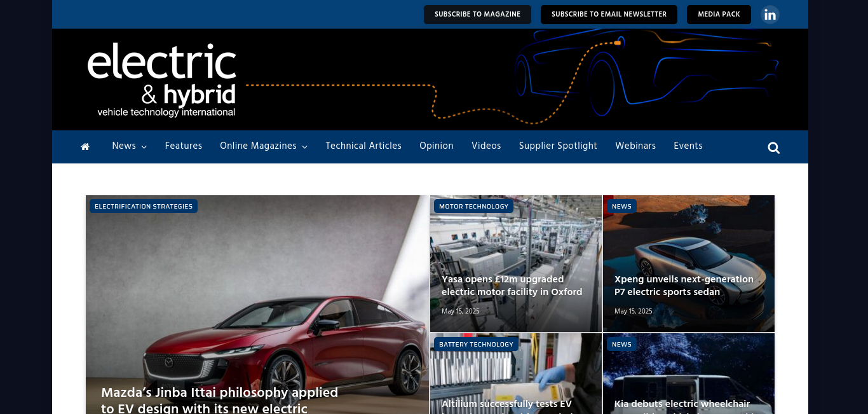Screen dimensions: 868x414
Task: Click News tag on Xpeng article
Action: click(621, 206)
